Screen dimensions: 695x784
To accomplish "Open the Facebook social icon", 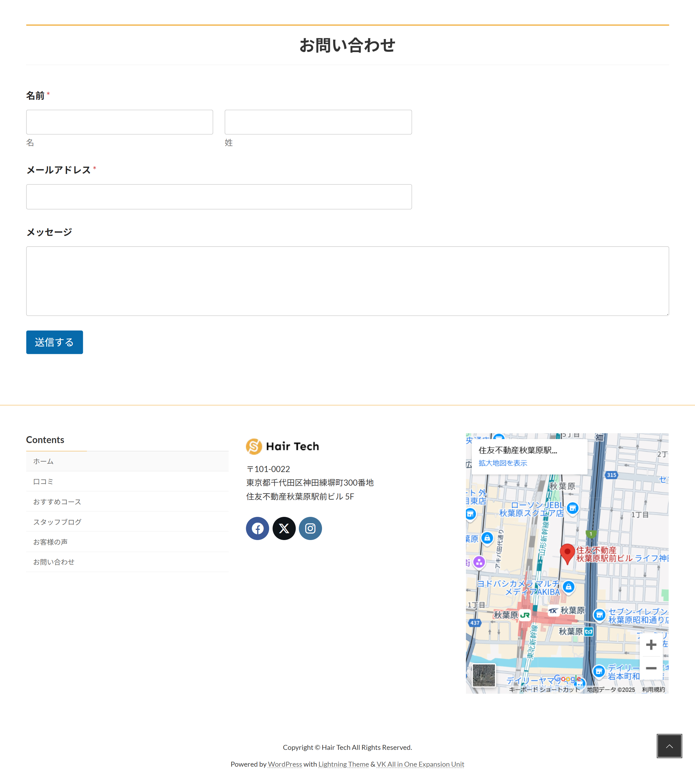I will [x=257, y=528].
